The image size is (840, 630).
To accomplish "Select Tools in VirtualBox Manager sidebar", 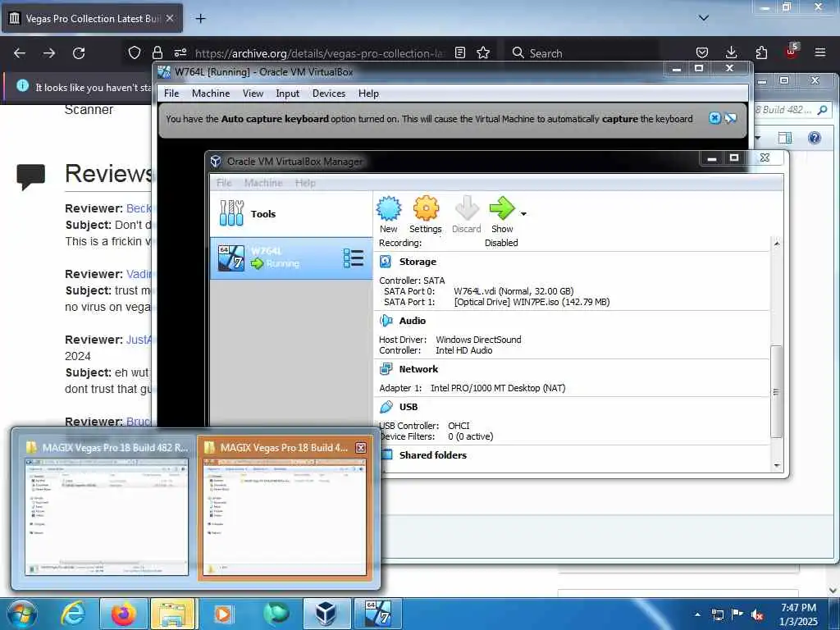I will pyautogui.click(x=291, y=214).
